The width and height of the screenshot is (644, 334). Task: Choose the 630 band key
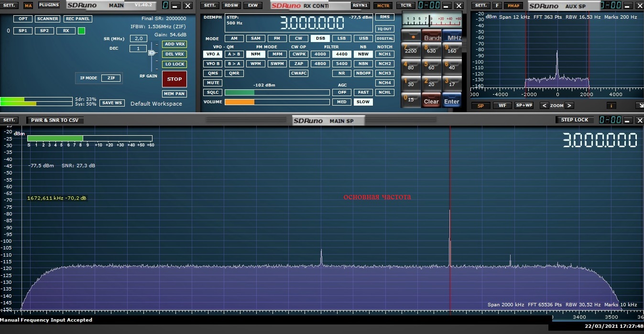click(x=432, y=51)
